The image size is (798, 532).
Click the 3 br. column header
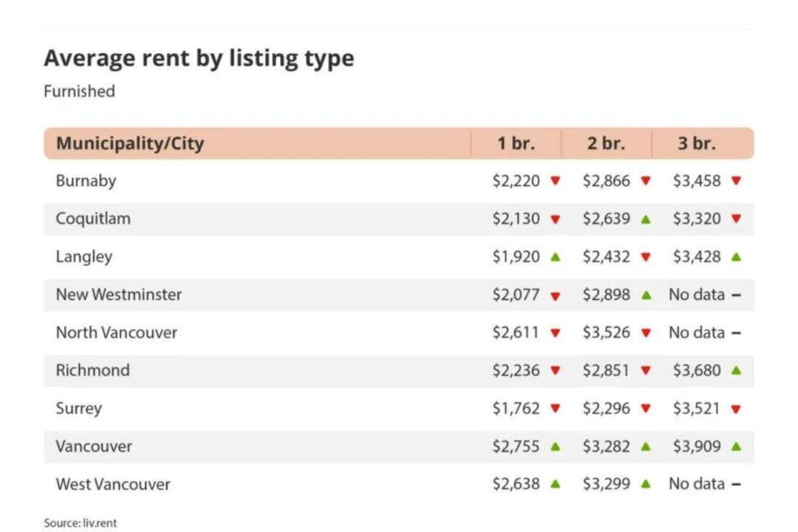(697, 143)
